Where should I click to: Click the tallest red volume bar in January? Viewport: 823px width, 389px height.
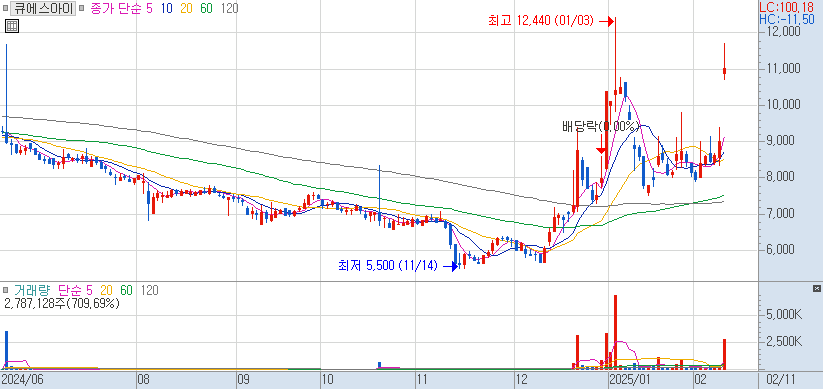615,332
